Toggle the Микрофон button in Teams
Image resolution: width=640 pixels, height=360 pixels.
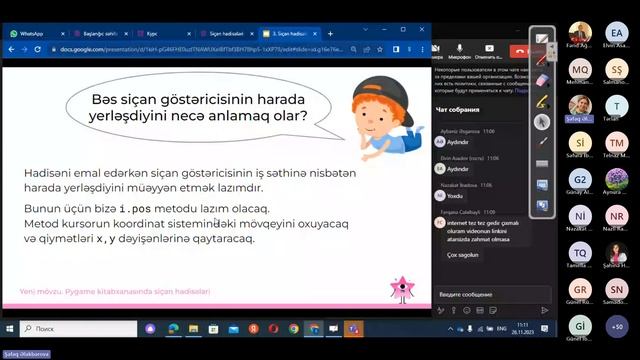tap(460, 51)
